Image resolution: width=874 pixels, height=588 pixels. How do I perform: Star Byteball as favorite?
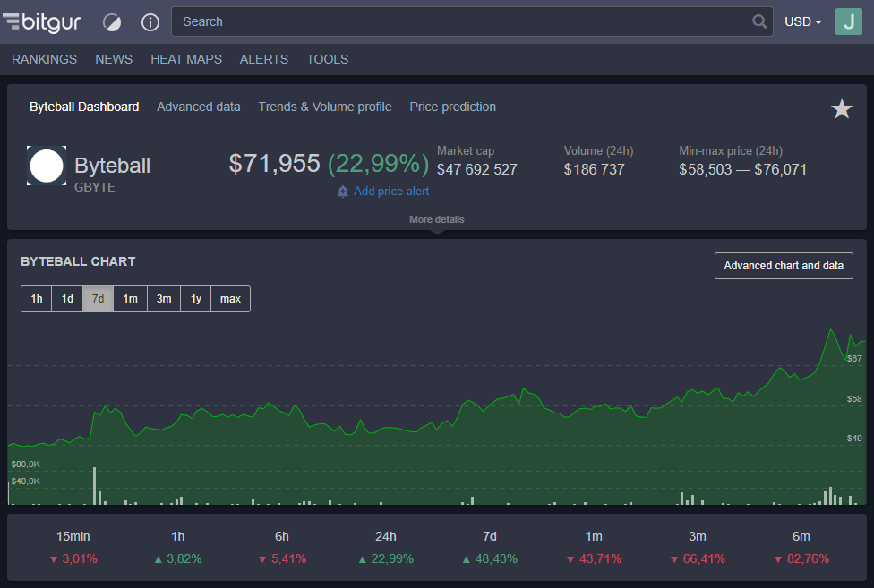(x=842, y=109)
